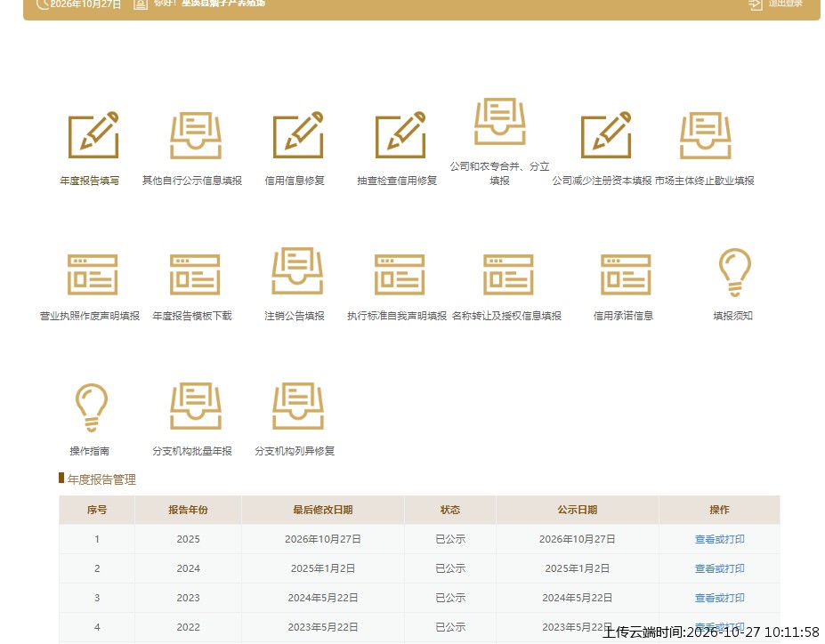Open the 年度报告填写 pencil icon

click(93, 134)
